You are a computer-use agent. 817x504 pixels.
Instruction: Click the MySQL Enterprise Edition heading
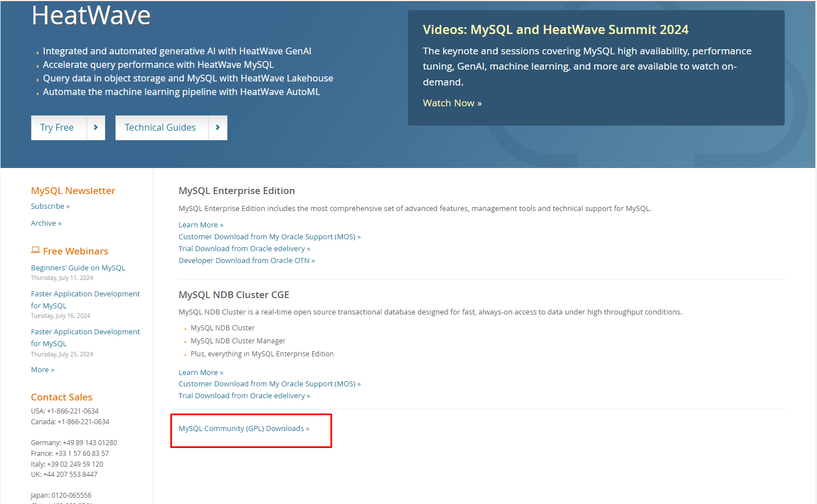236,191
